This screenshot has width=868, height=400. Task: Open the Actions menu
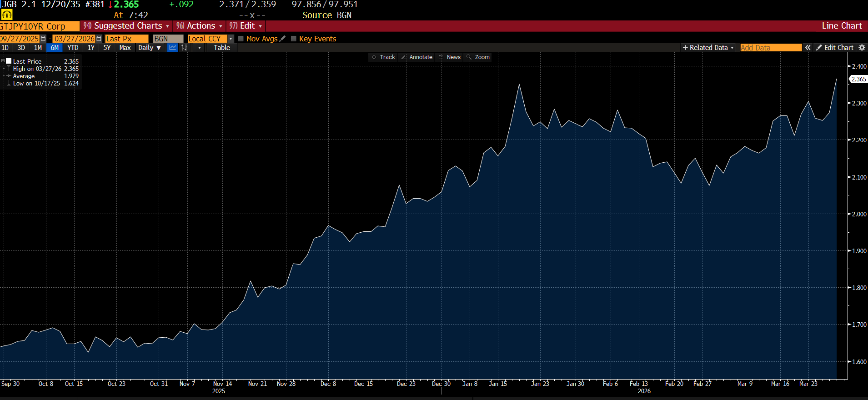coord(200,26)
